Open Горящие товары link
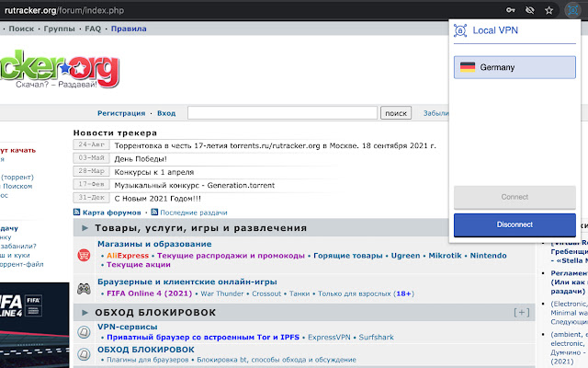Screen dimensions: 588x368 point(347,256)
